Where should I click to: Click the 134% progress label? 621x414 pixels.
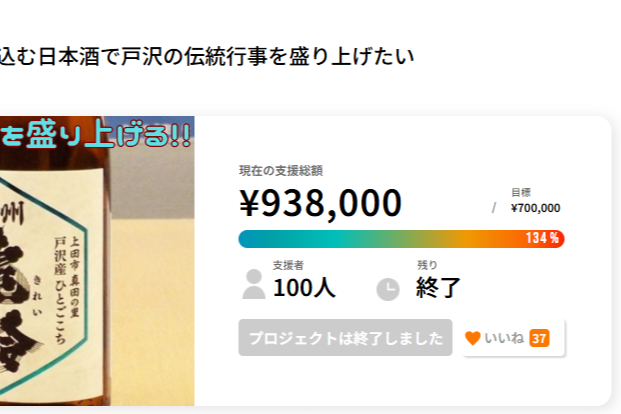pos(542,239)
